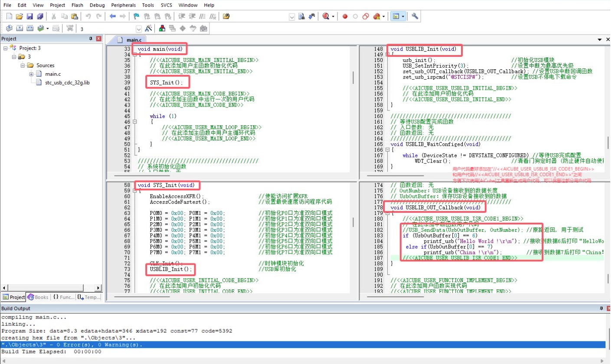Download code to flash with LOAD icon

[x=70, y=29]
